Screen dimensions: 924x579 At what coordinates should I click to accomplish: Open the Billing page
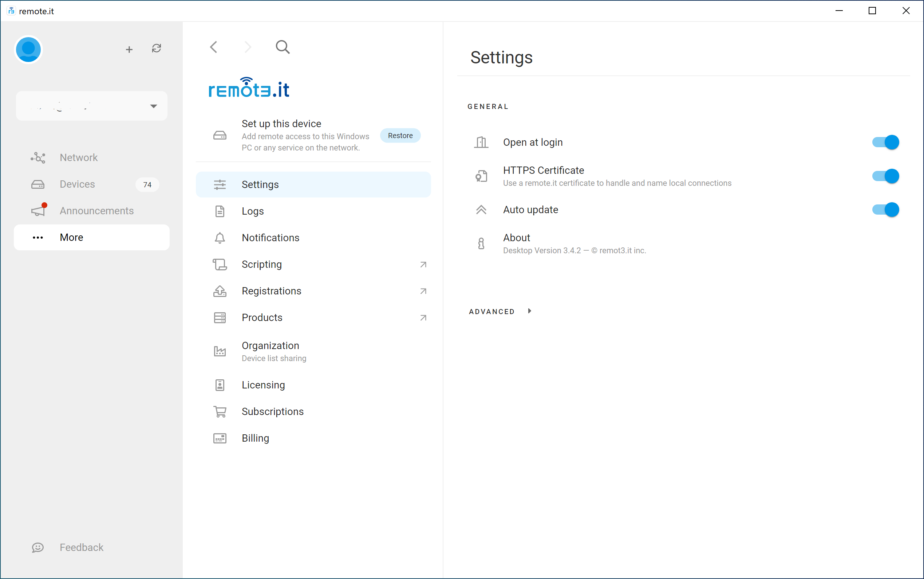point(313,438)
